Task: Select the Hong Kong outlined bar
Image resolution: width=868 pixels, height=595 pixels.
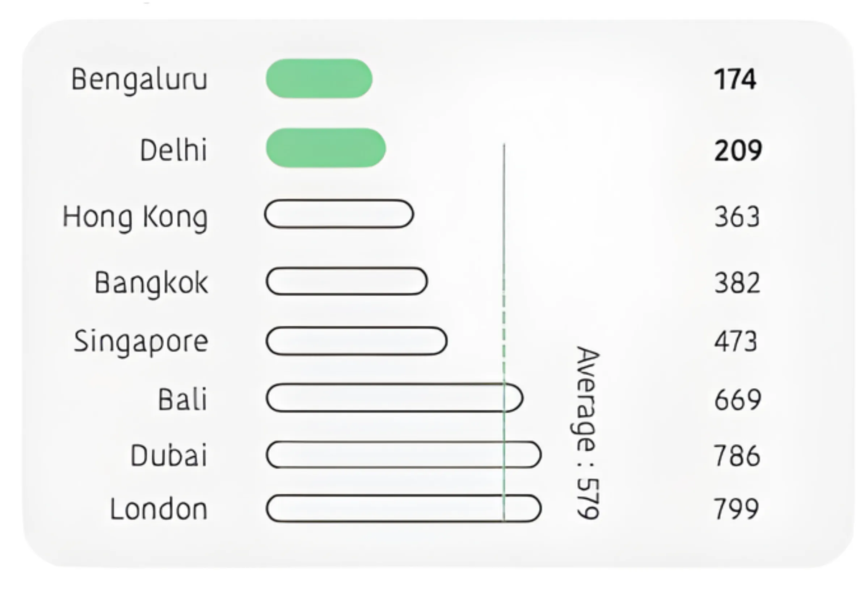Action: [339, 214]
